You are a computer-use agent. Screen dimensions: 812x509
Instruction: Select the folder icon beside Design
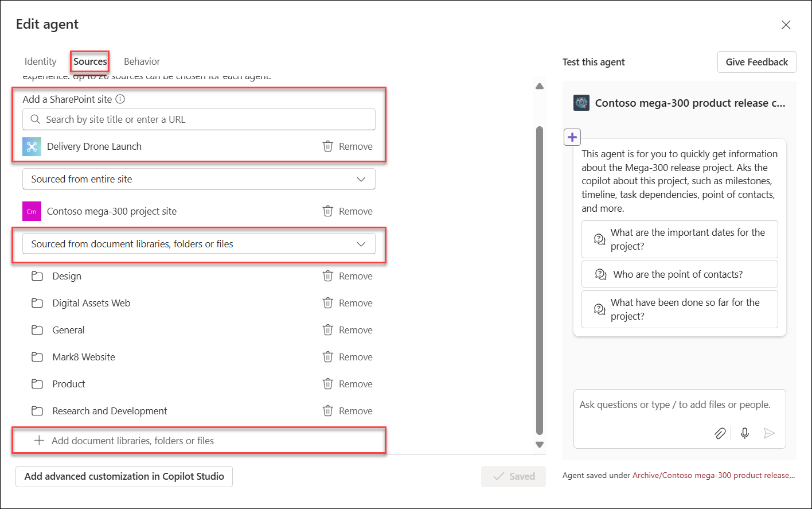(37, 275)
